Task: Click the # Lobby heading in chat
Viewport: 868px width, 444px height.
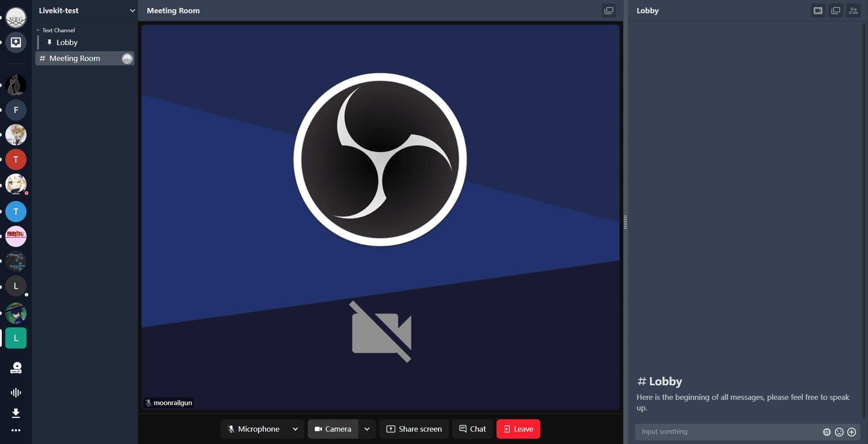Action: click(x=660, y=381)
